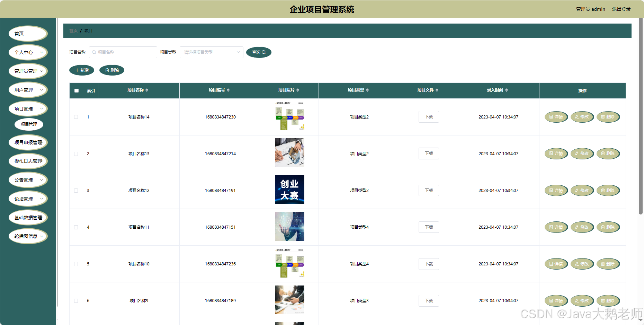
Task: Expand the 轮播图信息 sidebar menu
Action: pyautogui.click(x=28, y=236)
